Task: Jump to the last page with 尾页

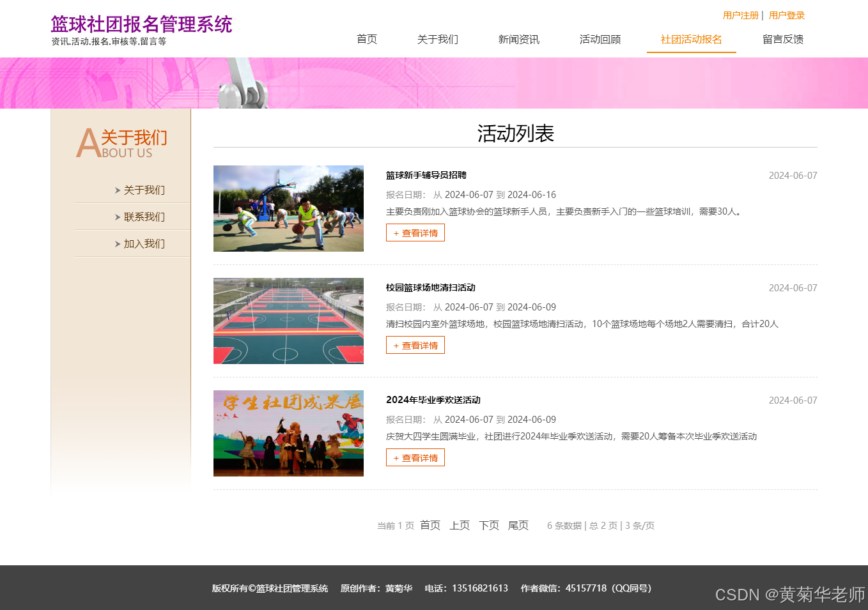Action: 518,525
